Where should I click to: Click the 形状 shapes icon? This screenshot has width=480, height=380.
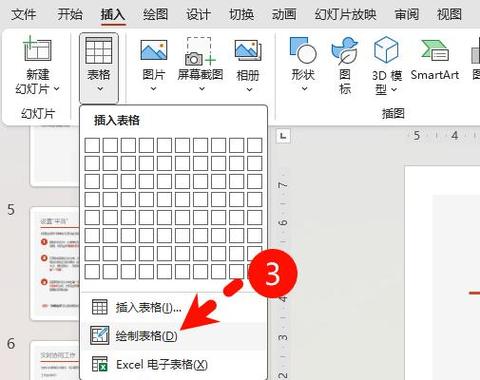pyautogui.click(x=303, y=50)
